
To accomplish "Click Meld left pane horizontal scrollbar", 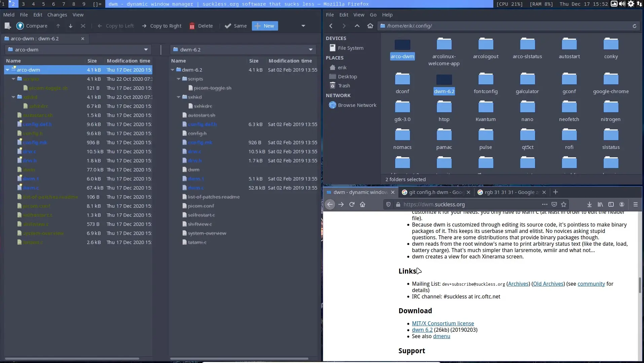I will click(72, 359).
